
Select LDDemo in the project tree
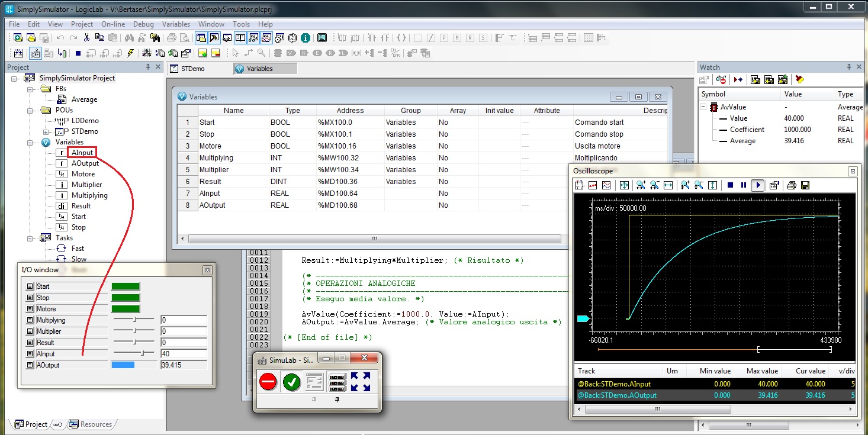pos(85,121)
